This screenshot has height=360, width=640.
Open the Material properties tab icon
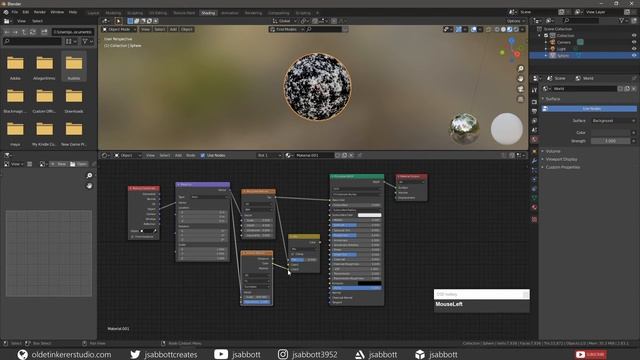(534, 208)
